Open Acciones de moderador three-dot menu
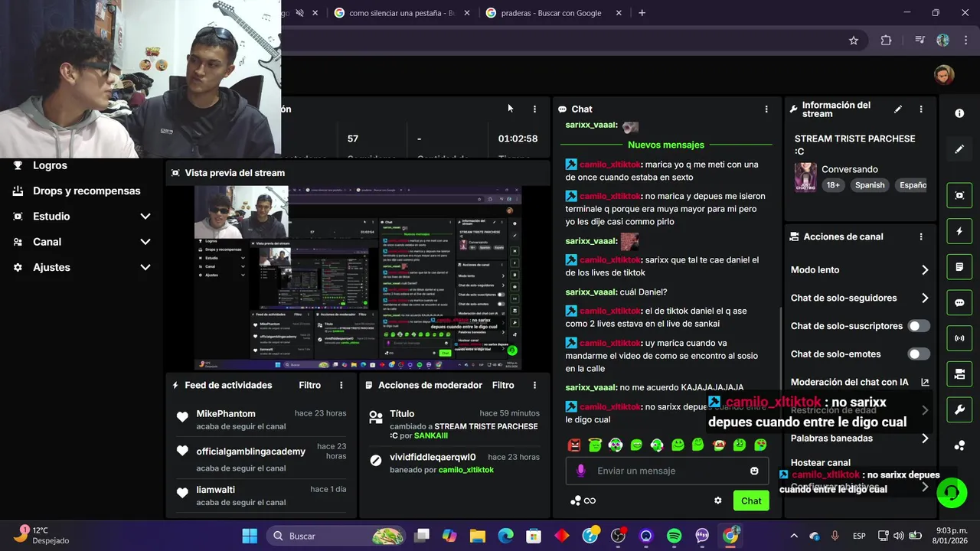 pyautogui.click(x=534, y=386)
